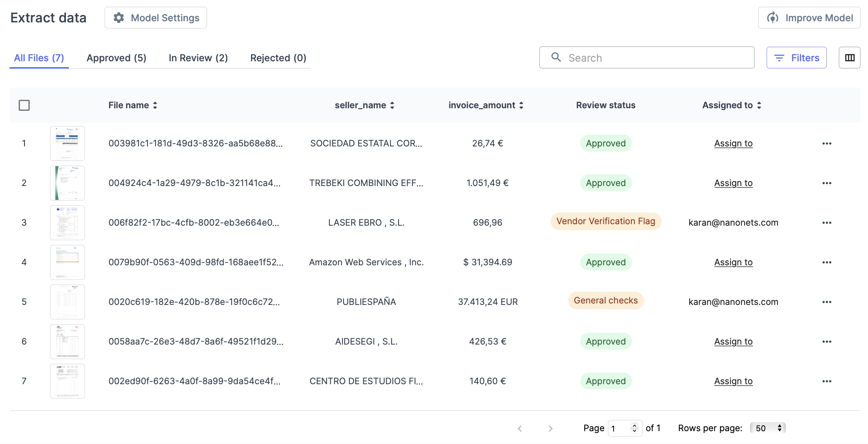Click Assign to link for AIDESEGI row

[x=733, y=342]
